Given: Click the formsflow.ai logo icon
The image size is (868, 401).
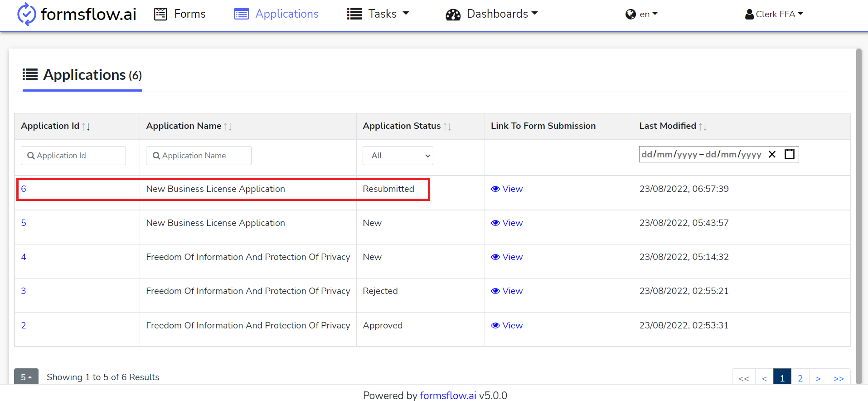Looking at the screenshot, I should tap(26, 14).
